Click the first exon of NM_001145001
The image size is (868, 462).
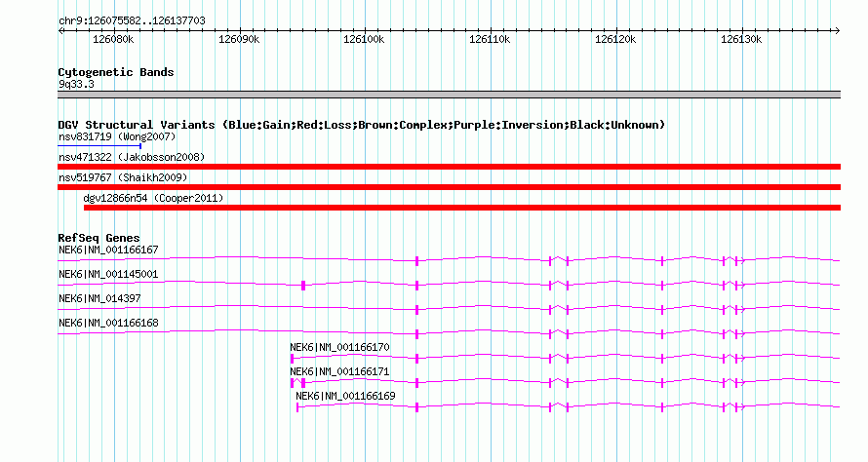303,286
